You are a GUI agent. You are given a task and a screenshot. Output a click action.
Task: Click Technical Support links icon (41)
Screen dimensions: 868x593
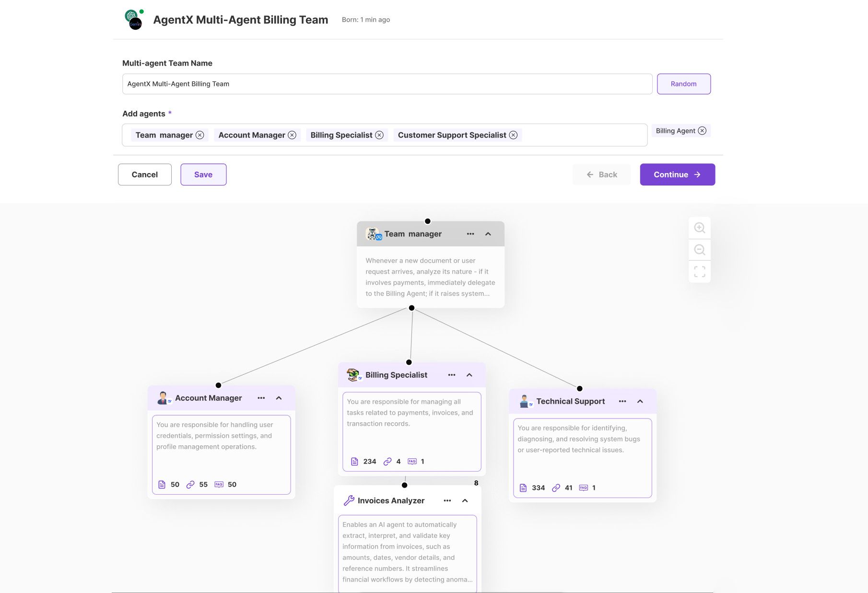(556, 488)
